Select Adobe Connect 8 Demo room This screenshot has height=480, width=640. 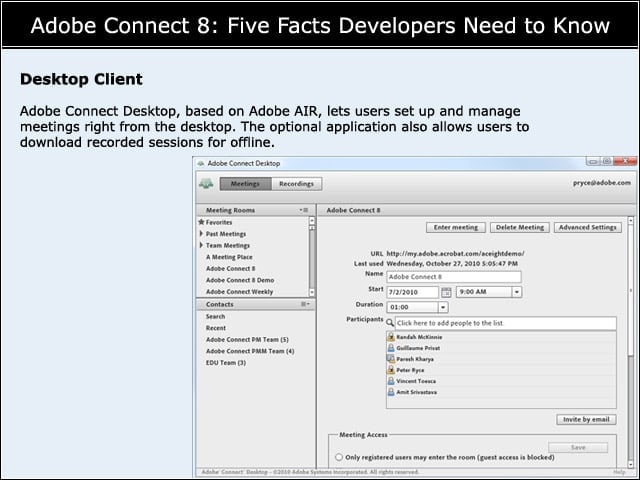(240, 280)
